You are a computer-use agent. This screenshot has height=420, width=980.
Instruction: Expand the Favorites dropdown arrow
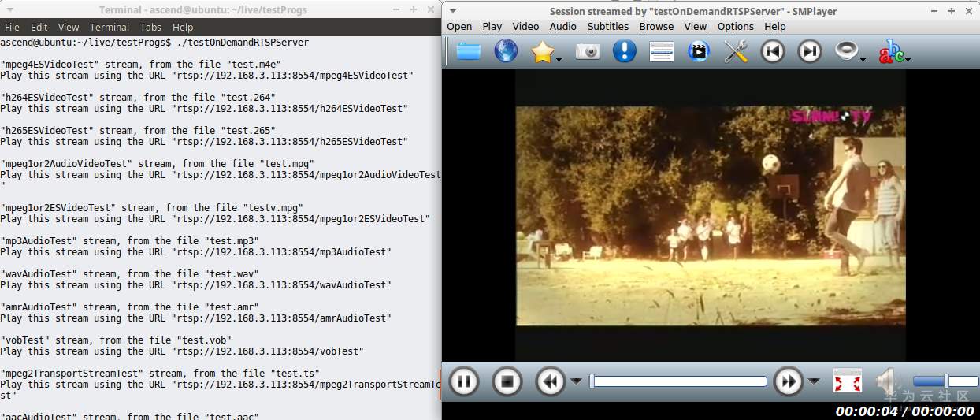coord(559,59)
